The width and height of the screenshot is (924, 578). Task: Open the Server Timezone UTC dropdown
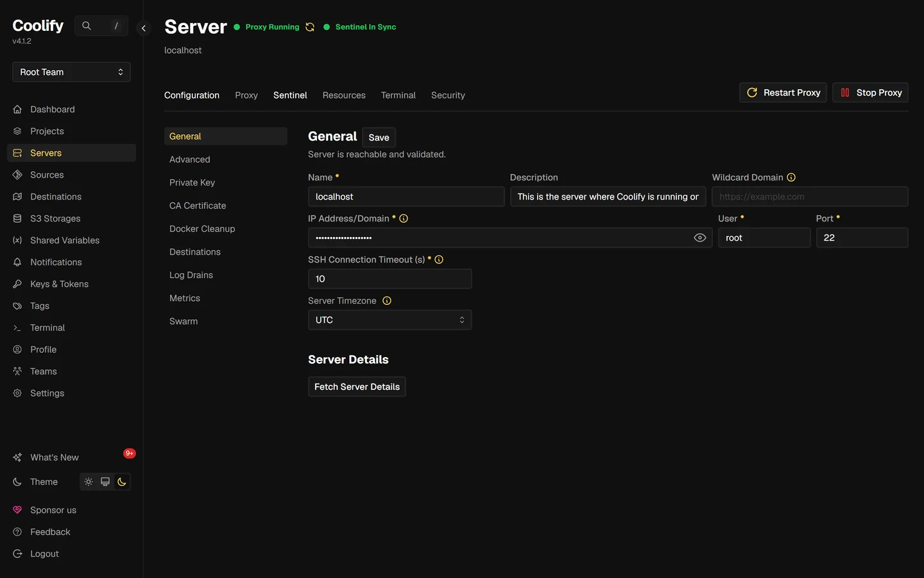click(390, 320)
